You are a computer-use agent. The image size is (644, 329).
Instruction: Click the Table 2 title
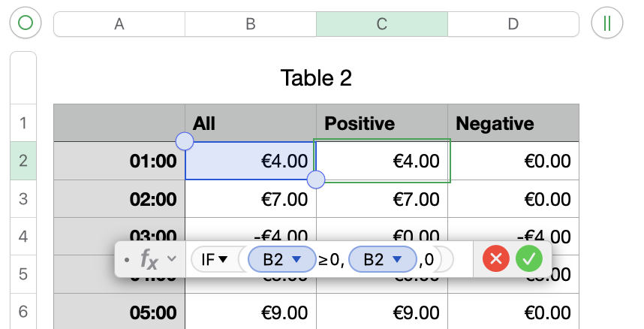(x=316, y=77)
